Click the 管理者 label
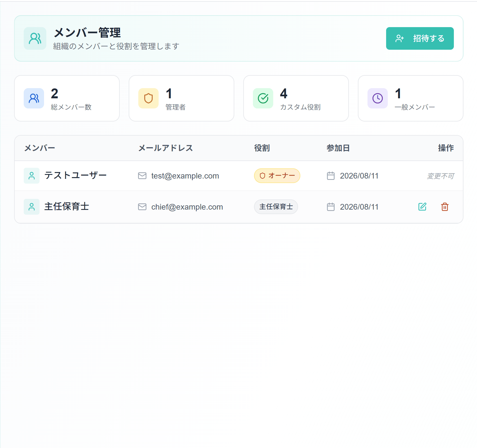 (x=176, y=107)
